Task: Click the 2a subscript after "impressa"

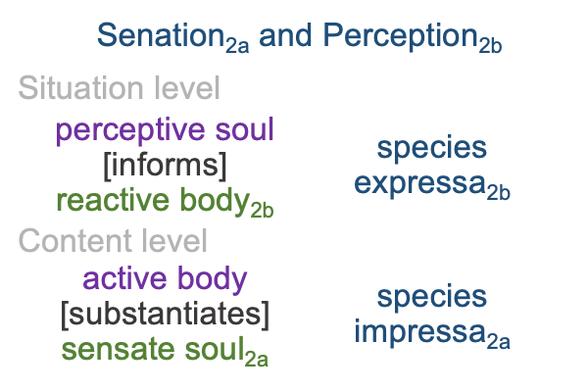Action: click(498, 340)
